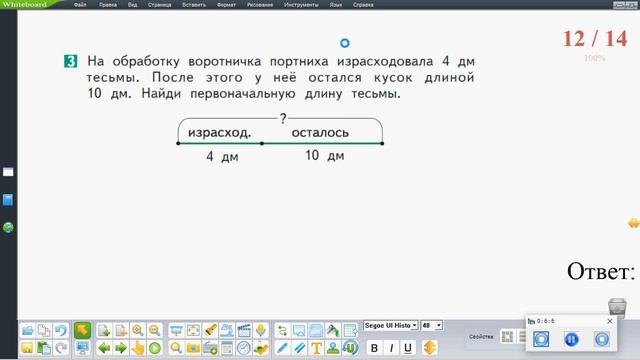This screenshot has height=360, width=640.
Task: Click the green play button
Action: pyautogui.click(x=154, y=348)
